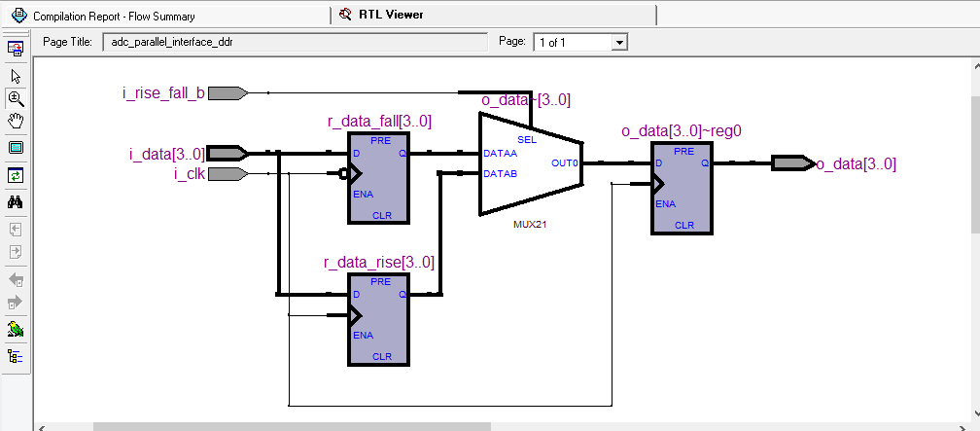Select the i_clk input pin
The height and width of the screenshot is (431, 980).
[x=227, y=174]
